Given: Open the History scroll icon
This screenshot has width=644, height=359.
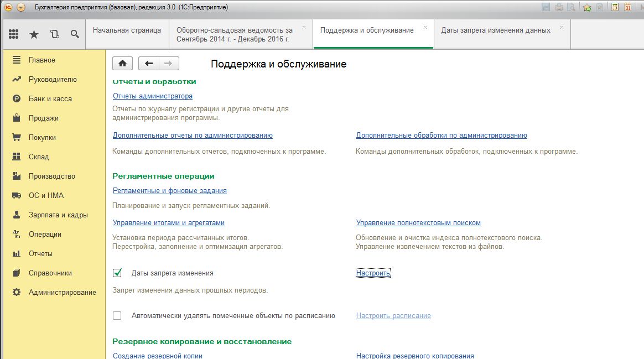Looking at the screenshot, I should 54,34.
